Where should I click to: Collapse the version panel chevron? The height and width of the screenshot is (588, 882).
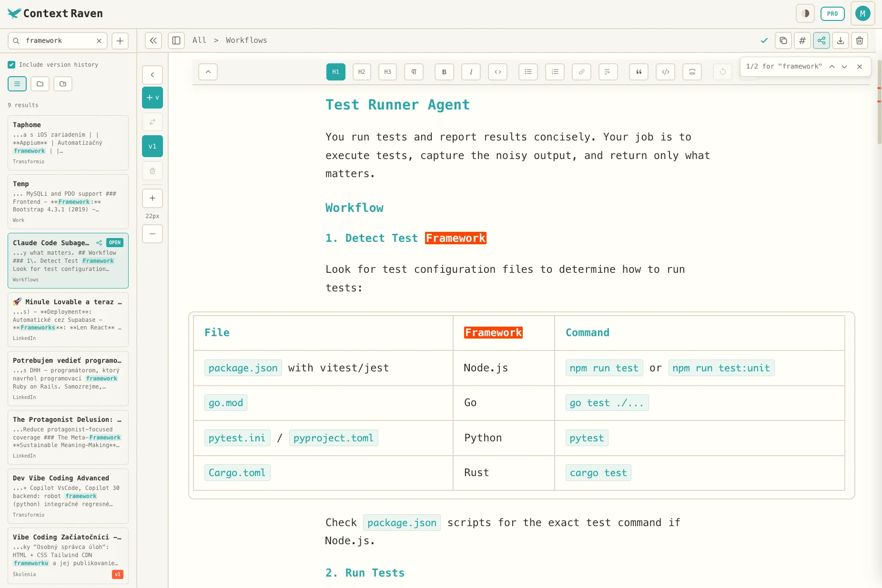pyautogui.click(x=152, y=75)
